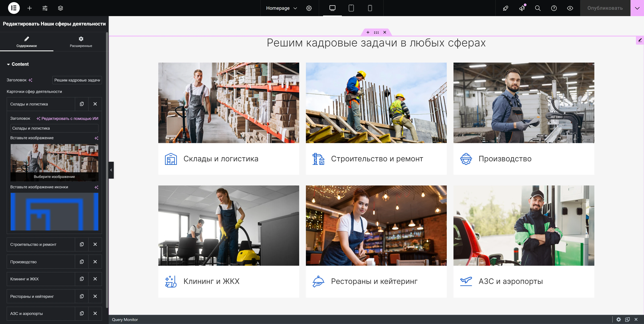Click the Elementor logo menu icon
This screenshot has width=644, height=324.
[x=14, y=8]
